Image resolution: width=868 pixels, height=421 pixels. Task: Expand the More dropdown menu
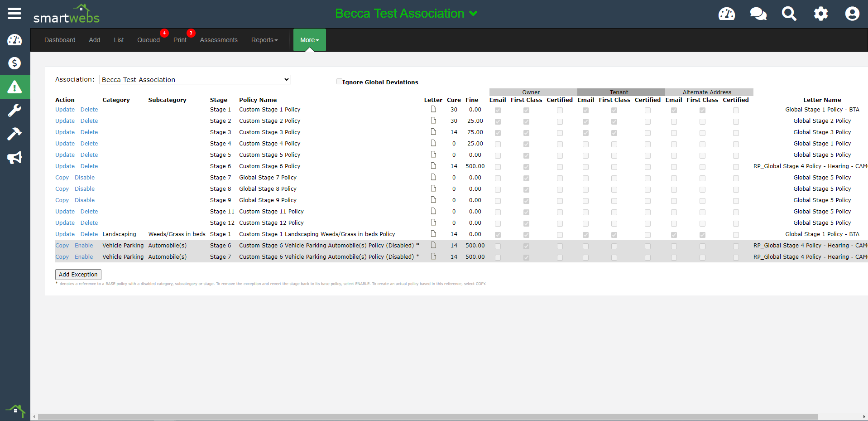tap(310, 40)
